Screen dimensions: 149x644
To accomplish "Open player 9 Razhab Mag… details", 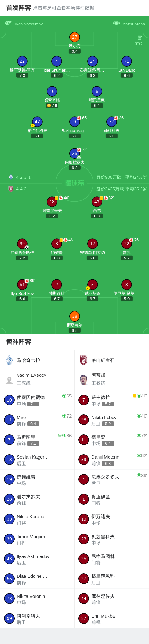I will (x=75, y=122).
